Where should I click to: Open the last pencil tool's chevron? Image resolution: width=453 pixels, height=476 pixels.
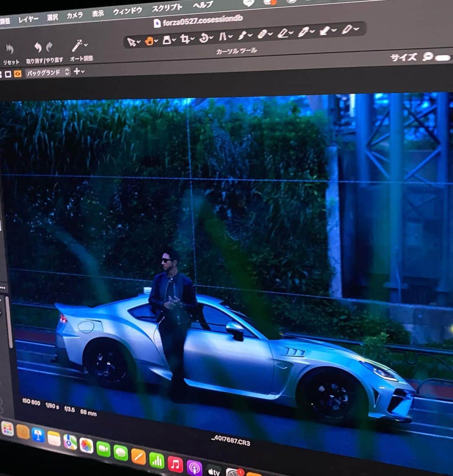(x=356, y=29)
